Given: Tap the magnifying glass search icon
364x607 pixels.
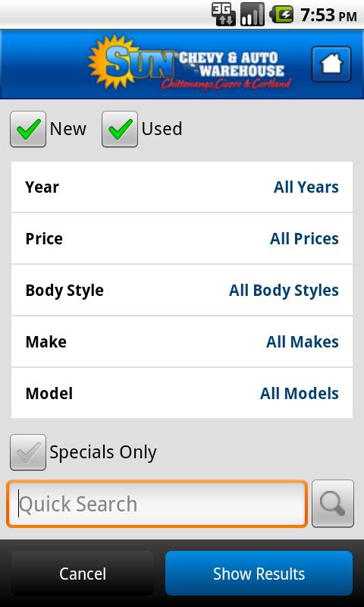Looking at the screenshot, I should (333, 504).
